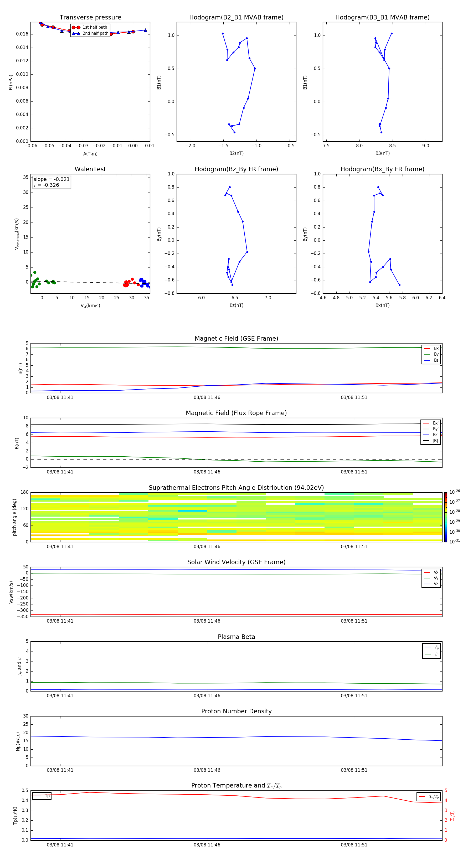Click 'By' legend entry in GSE plot
Image resolution: width=473 pixels, height=868 pixels.
coord(431,354)
